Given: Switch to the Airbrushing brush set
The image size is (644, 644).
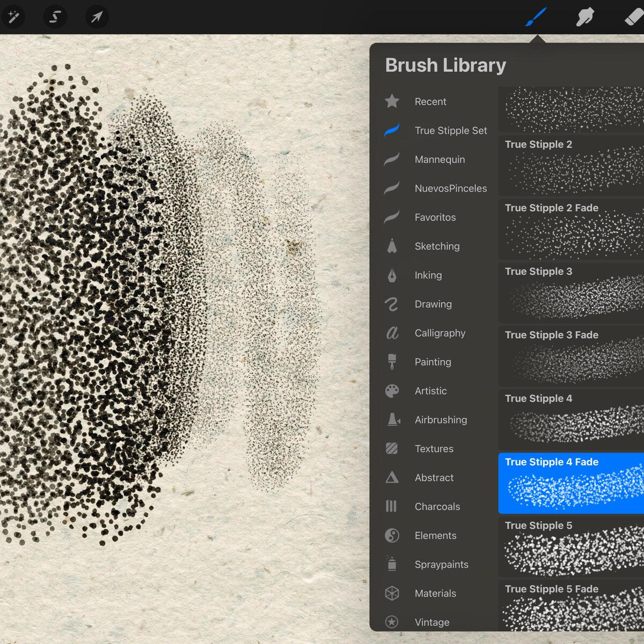Looking at the screenshot, I should (440, 420).
